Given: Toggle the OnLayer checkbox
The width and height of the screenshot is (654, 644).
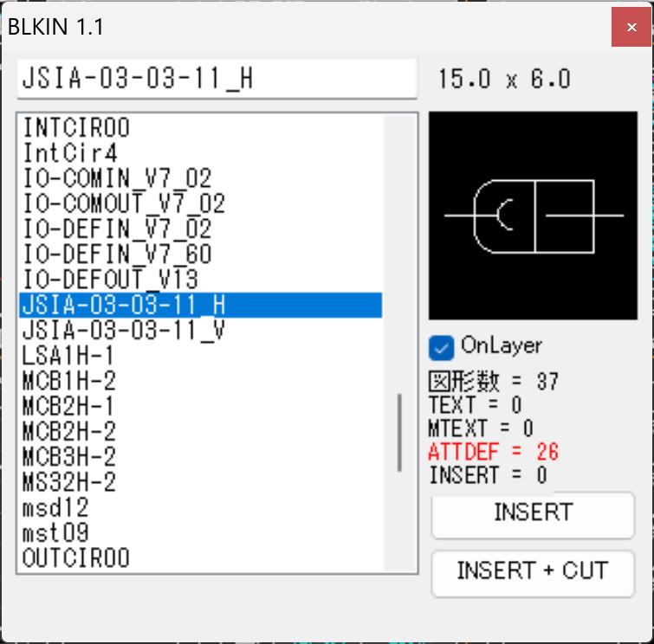Looking at the screenshot, I should (x=442, y=347).
